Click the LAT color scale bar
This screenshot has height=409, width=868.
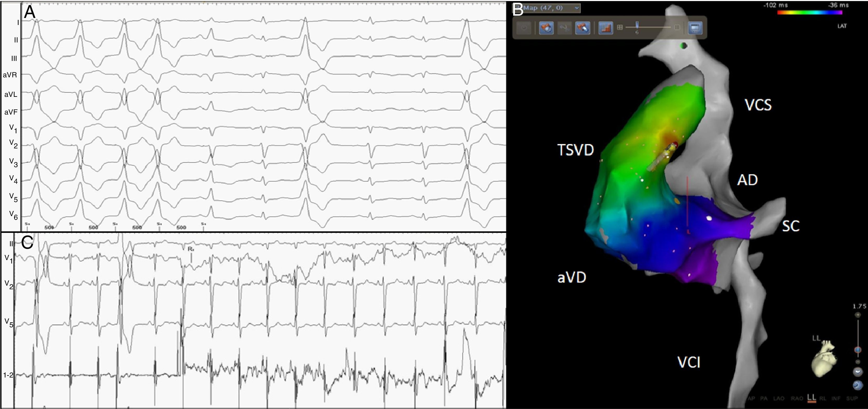coord(809,13)
